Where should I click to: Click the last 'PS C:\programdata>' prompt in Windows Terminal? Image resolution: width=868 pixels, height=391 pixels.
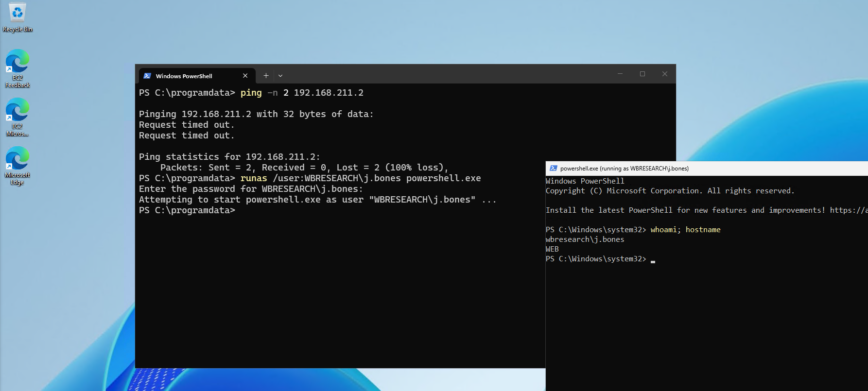pos(187,210)
